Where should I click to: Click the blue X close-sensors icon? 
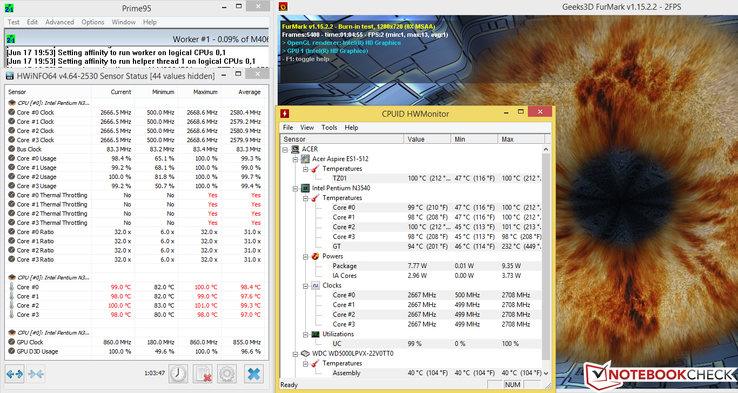tap(253, 374)
